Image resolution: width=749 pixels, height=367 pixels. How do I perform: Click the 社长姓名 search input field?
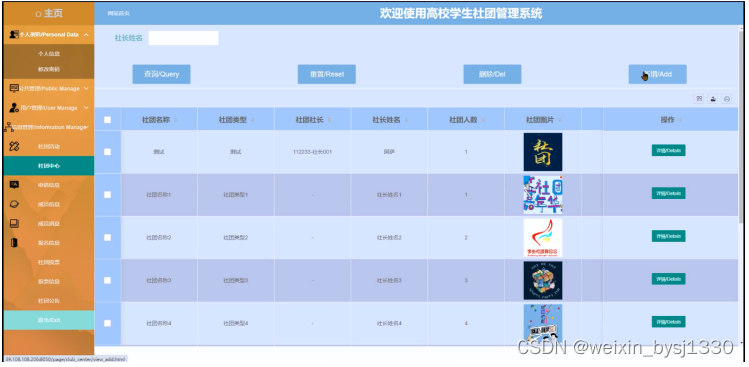point(183,38)
